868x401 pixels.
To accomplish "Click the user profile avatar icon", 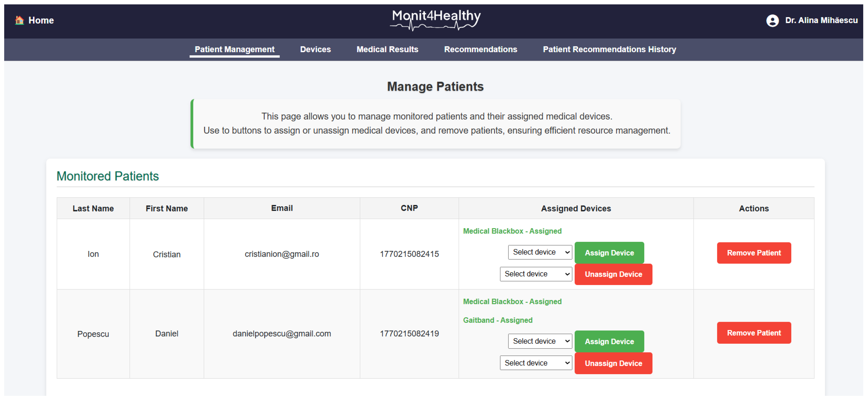I will pos(772,20).
